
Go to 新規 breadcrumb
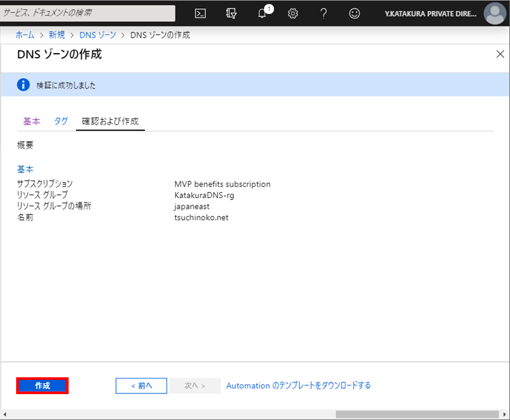tap(56, 35)
